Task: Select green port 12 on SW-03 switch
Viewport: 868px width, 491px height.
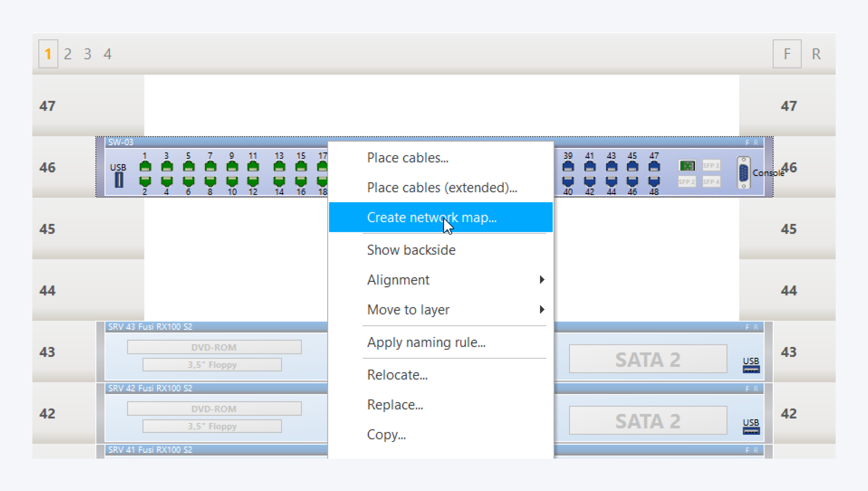Action: pos(253,181)
